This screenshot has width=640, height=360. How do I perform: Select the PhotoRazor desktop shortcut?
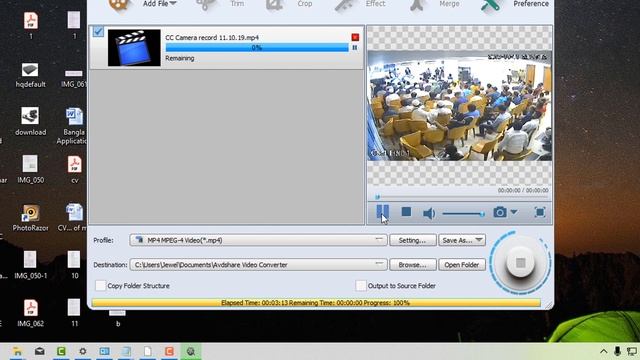(x=30, y=218)
